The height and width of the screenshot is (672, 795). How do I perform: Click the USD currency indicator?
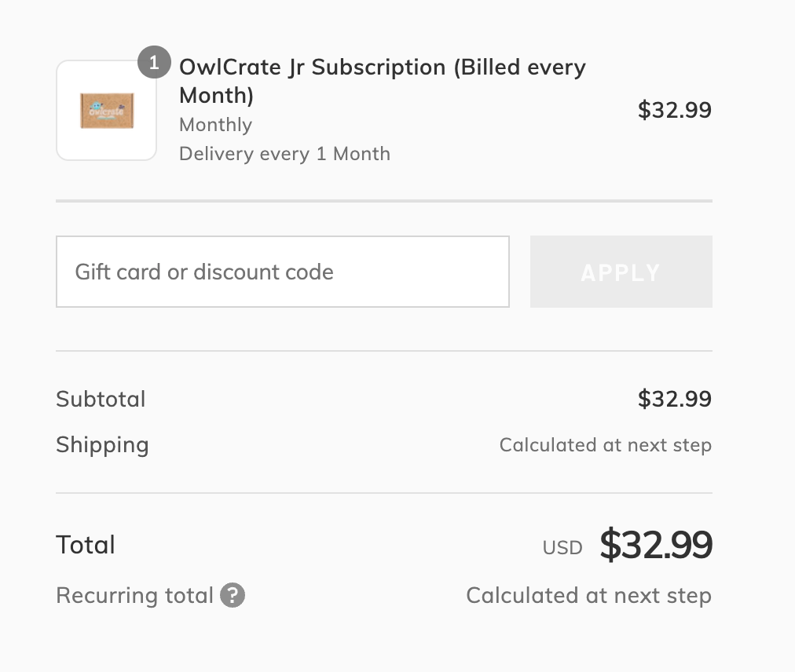tap(562, 548)
